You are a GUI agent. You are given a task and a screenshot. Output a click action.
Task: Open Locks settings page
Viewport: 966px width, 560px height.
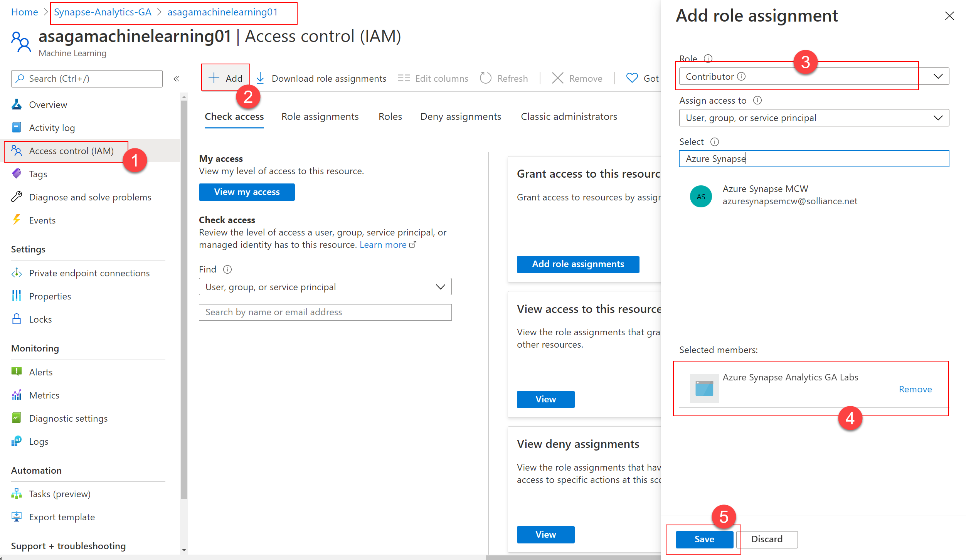(x=40, y=319)
